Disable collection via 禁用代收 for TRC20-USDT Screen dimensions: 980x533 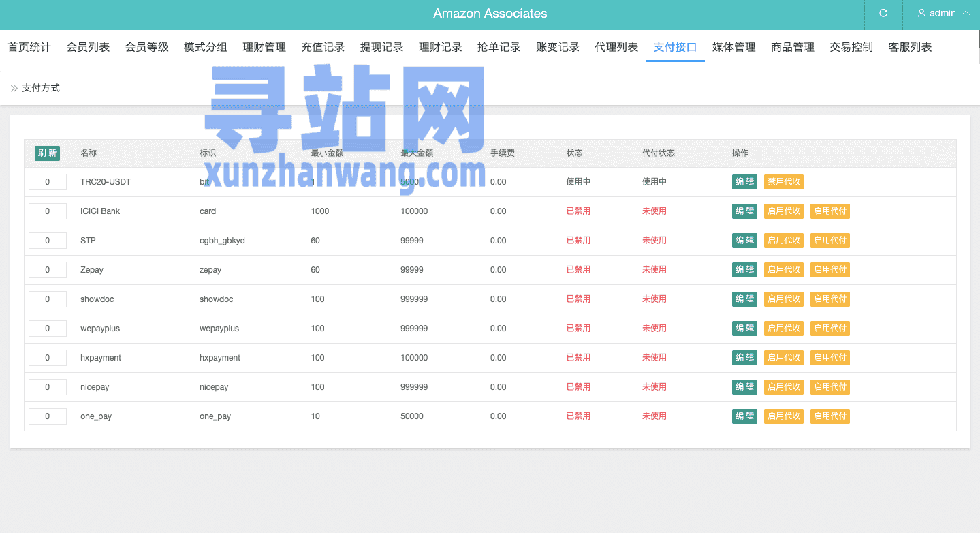(x=783, y=182)
